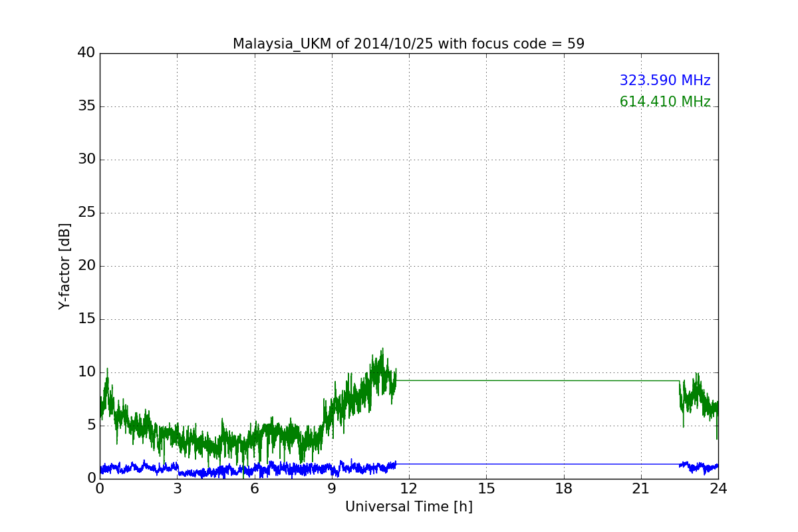Click the x-axis tick label '15'
798x532 pixels.
[x=486, y=489]
